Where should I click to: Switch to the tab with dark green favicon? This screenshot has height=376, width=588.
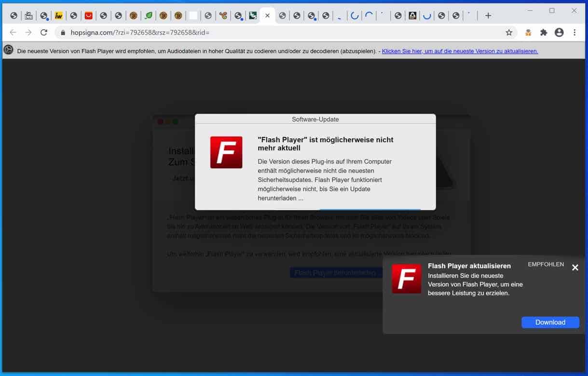(x=253, y=16)
